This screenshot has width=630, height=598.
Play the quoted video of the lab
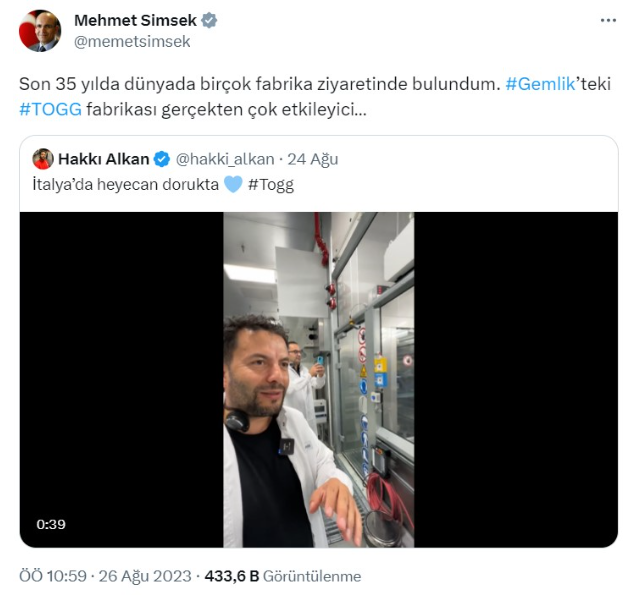(318, 379)
